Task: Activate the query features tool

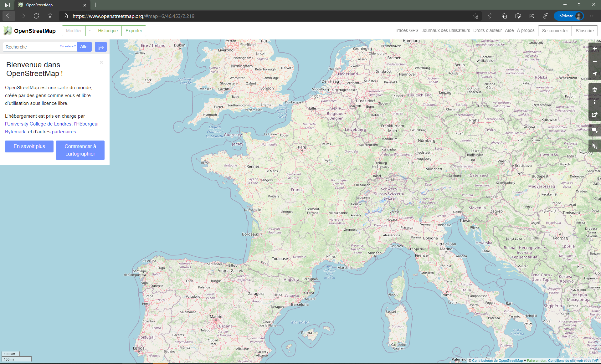Action: point(594,146)
